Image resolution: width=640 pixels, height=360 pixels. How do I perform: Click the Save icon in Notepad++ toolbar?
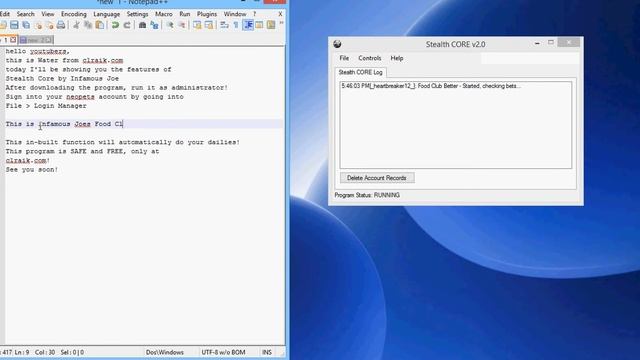pyautogui.click(x=14, y=25)
